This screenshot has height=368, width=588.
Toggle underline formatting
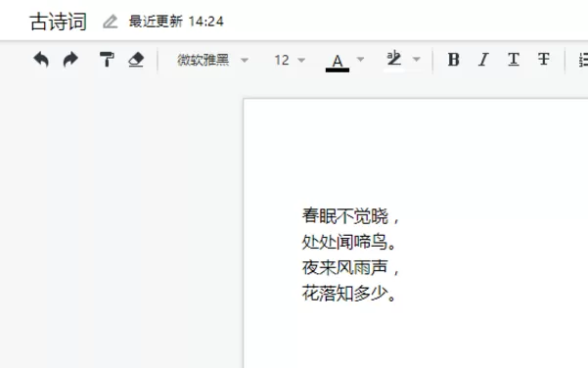point(514,60)
